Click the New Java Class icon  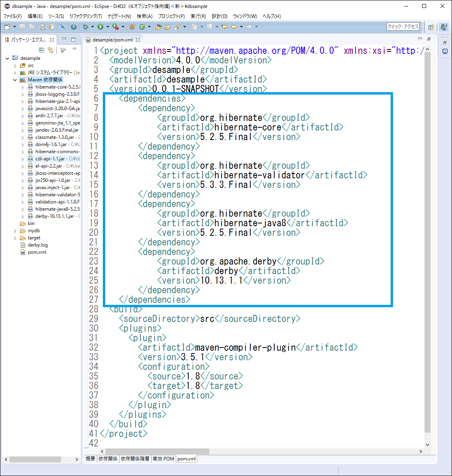(x=142, y=27)
